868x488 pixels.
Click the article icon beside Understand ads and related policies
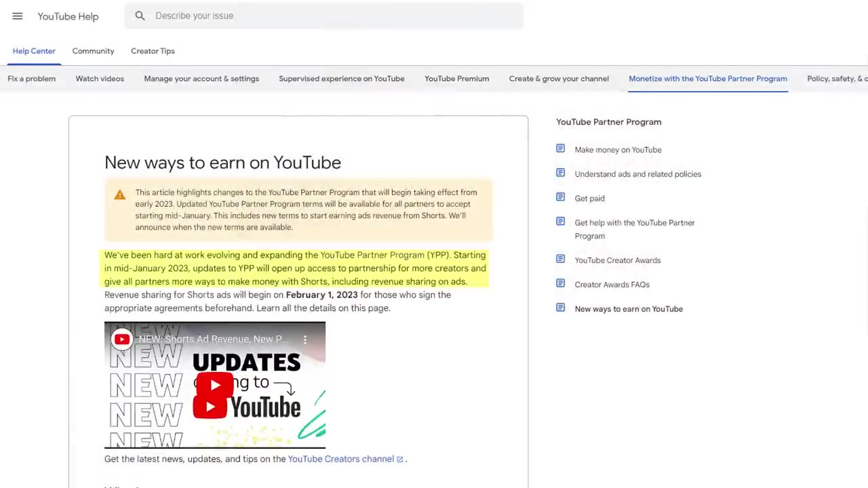(560, 173)
